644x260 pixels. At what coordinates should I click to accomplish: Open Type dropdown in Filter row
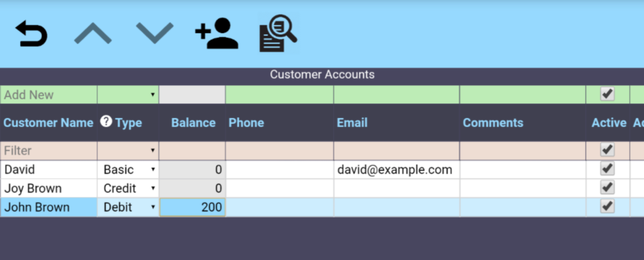pos(128,151)
